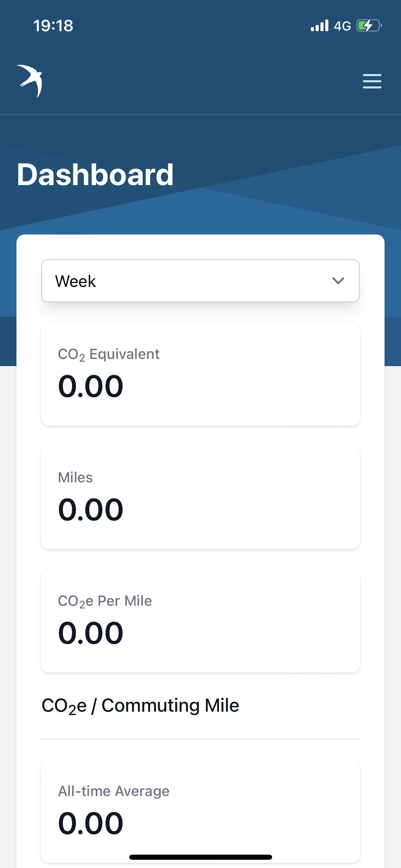Select the Miles stat card
This screenshot has height=868, width=401.
point(200,498)
